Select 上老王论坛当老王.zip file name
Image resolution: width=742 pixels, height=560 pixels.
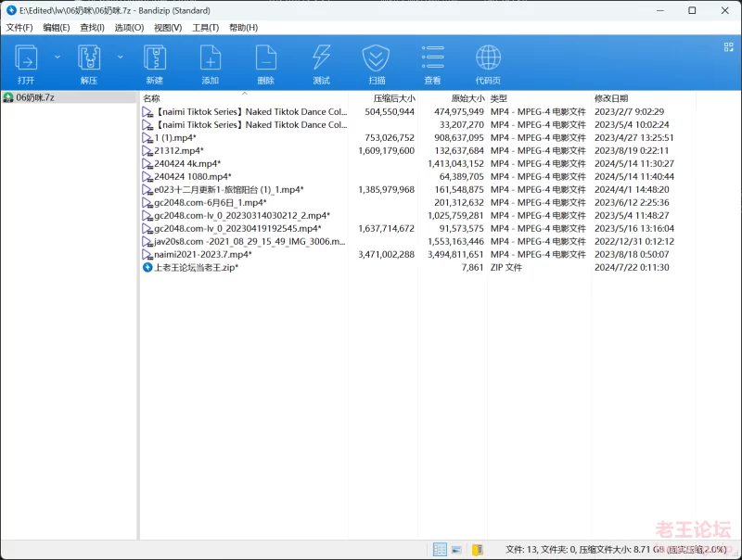[x=197, y=267]
